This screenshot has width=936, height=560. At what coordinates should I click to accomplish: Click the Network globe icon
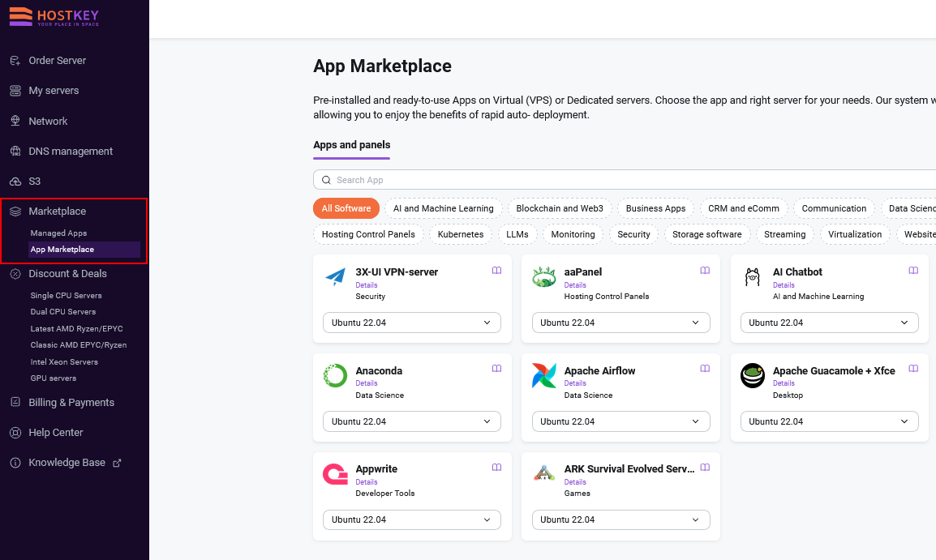point(15,121)
